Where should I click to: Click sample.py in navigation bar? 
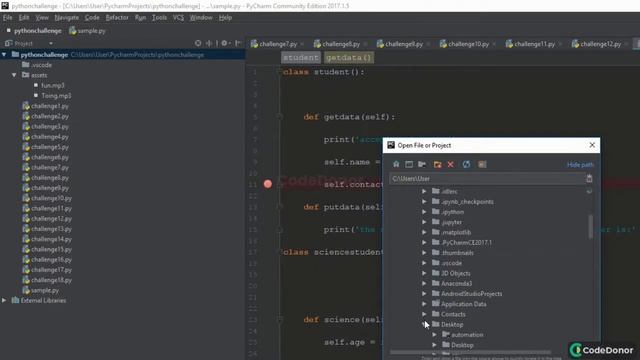(x=87, y=31)
